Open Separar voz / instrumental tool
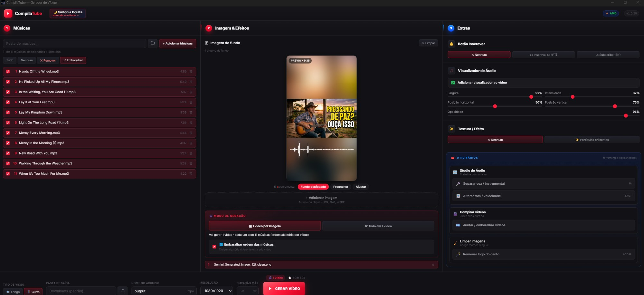Screen dimensions: 644x295 tap(544, 184)
